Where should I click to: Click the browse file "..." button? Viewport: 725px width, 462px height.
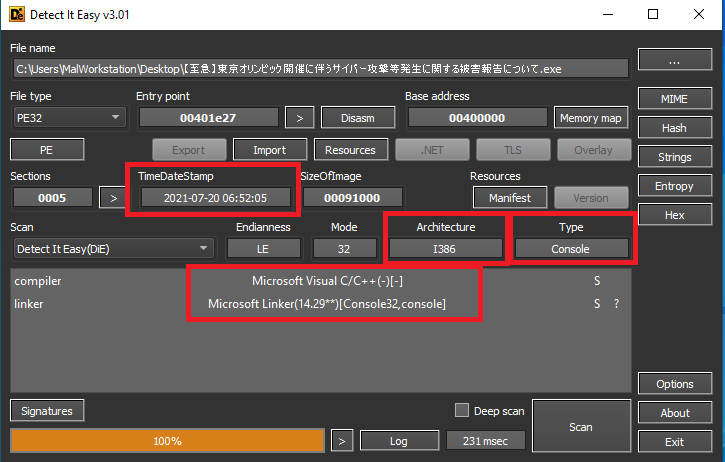tap(674, 61)
